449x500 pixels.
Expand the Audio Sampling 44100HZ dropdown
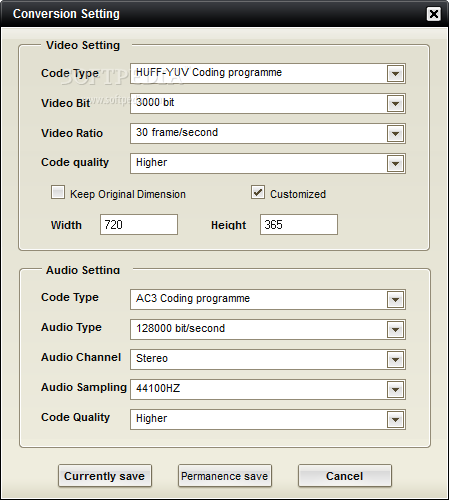pos(395,390)
